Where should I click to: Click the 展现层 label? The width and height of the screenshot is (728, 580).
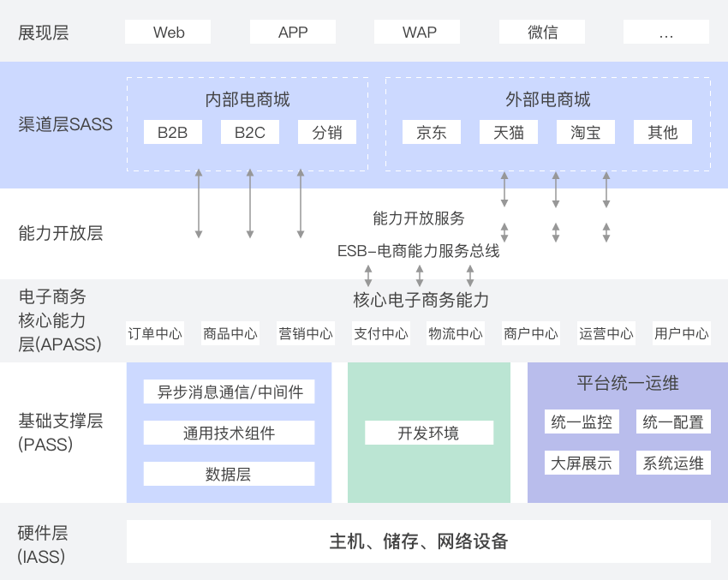point(43,33)
